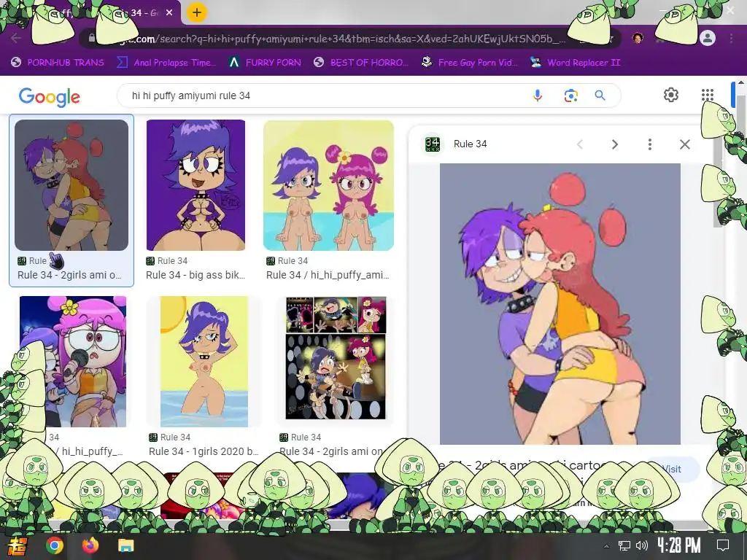Screen dimensions: 747x560
Task: Click the Rule 34 source title in preview panel
Action: click(x=471, y=144)
